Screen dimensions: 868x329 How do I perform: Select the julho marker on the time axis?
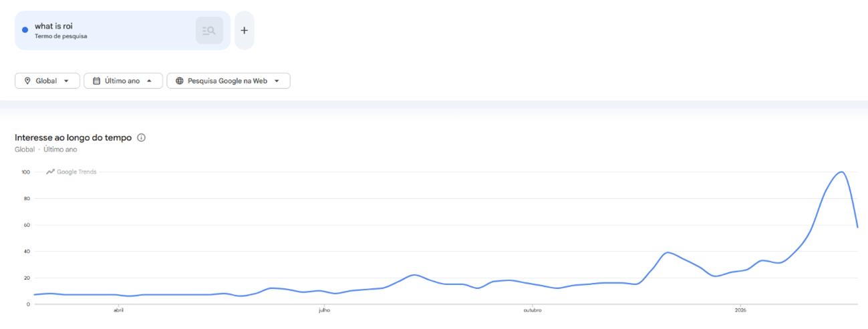coord(324,310)
